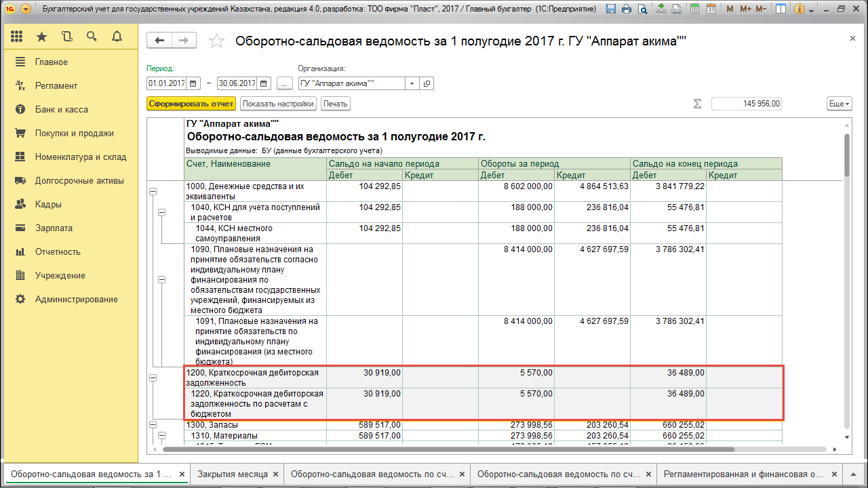Open the "Еще" dropdown menu
Image resolution: width=868 pixels, height=488 pixels.
click(839, 104)
